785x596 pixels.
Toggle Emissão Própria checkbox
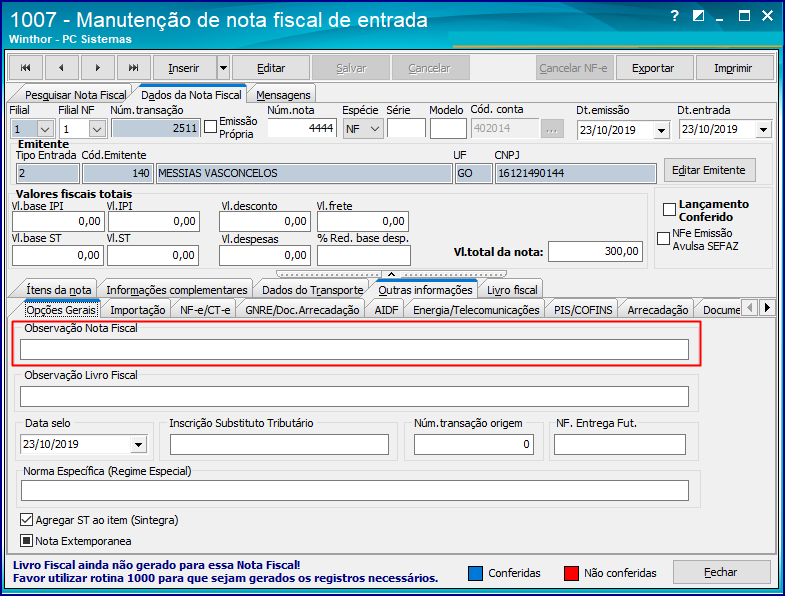[211, 127]
